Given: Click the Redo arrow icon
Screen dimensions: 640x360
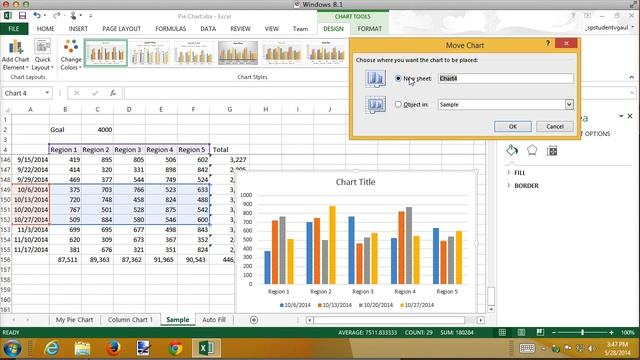Looking at the screenshot, I should (x=56, y=16).
